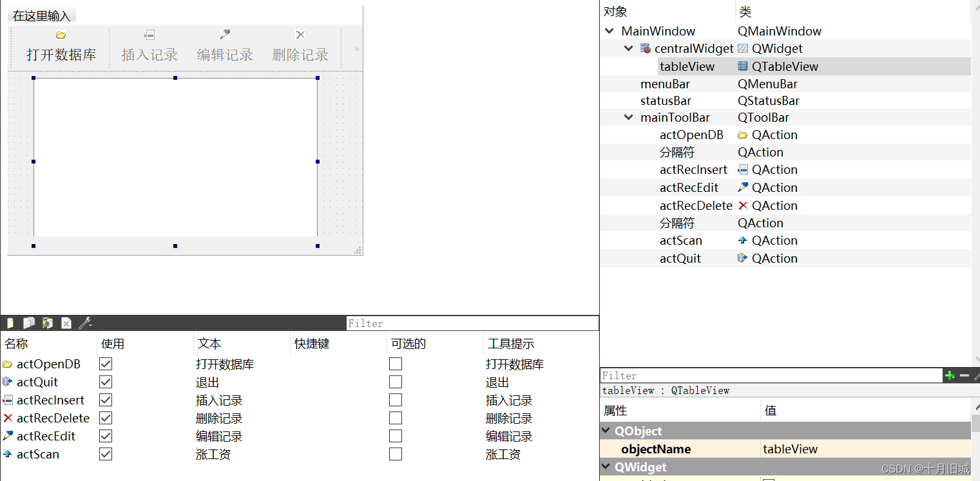The height and width of the screenshot is (481, 980).
Task: Click the minus remove-property icon
Action: (x=965, y=375)
